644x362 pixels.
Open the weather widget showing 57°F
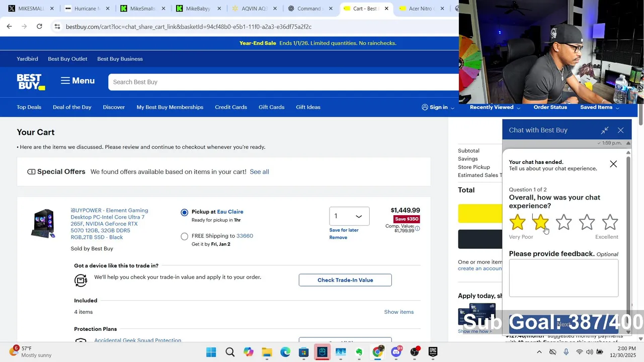pos(30,351)
